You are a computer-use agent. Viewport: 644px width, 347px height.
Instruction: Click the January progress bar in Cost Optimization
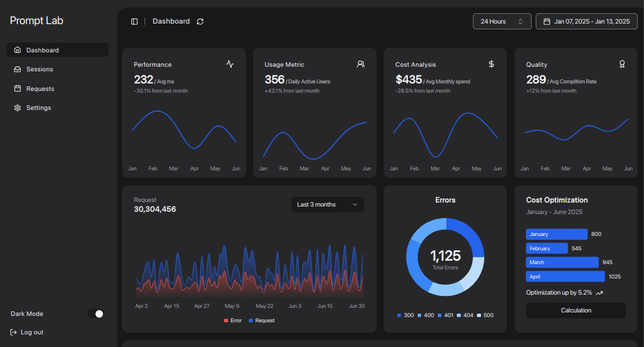click(556, 234)
